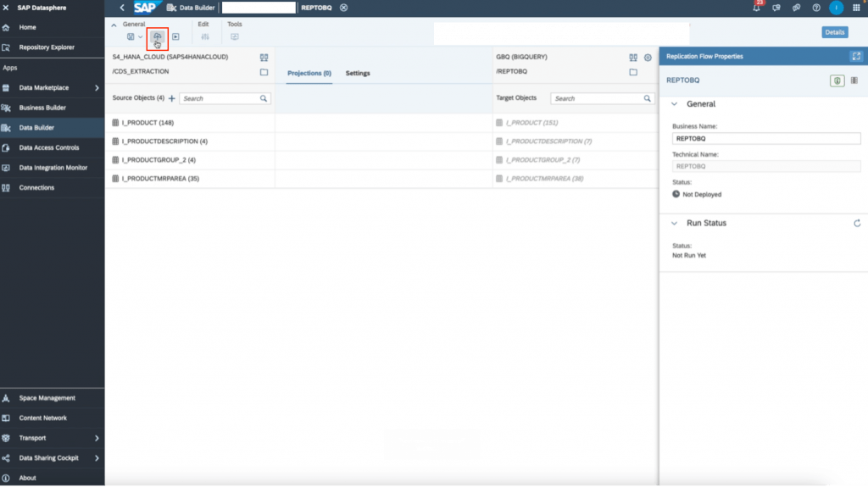Click the Details button
The height and width of the screenshot is (487, 868).
tap(835, 32)
